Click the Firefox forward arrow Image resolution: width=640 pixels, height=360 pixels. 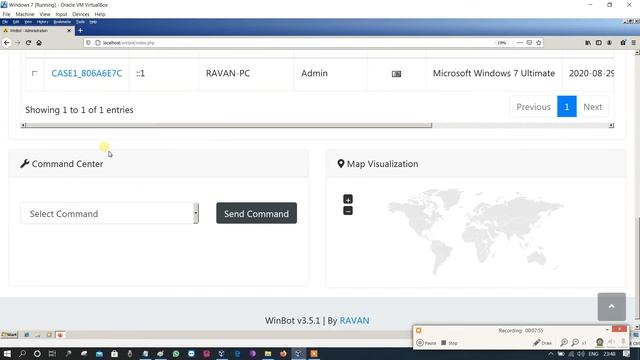(18, 42)
